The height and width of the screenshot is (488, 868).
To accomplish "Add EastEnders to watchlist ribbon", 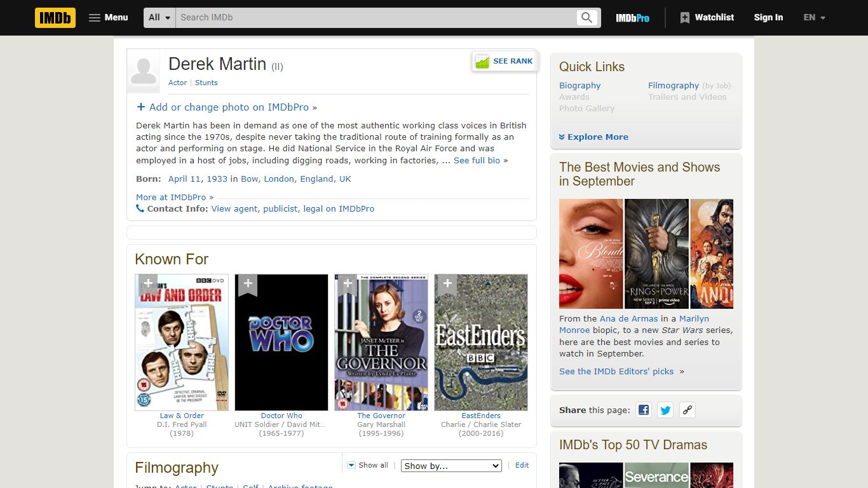I will point(447,285).
